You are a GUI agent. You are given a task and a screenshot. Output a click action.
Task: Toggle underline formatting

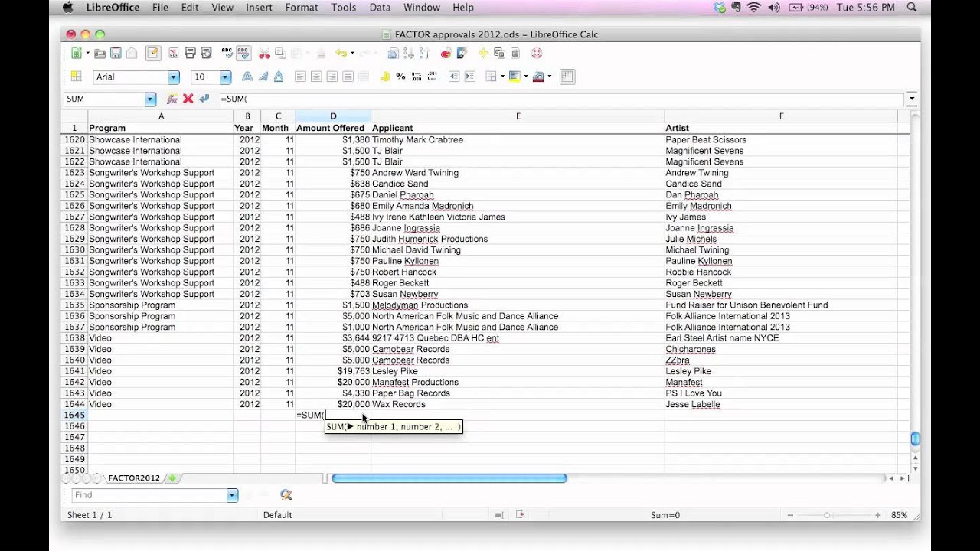(279, 77)
